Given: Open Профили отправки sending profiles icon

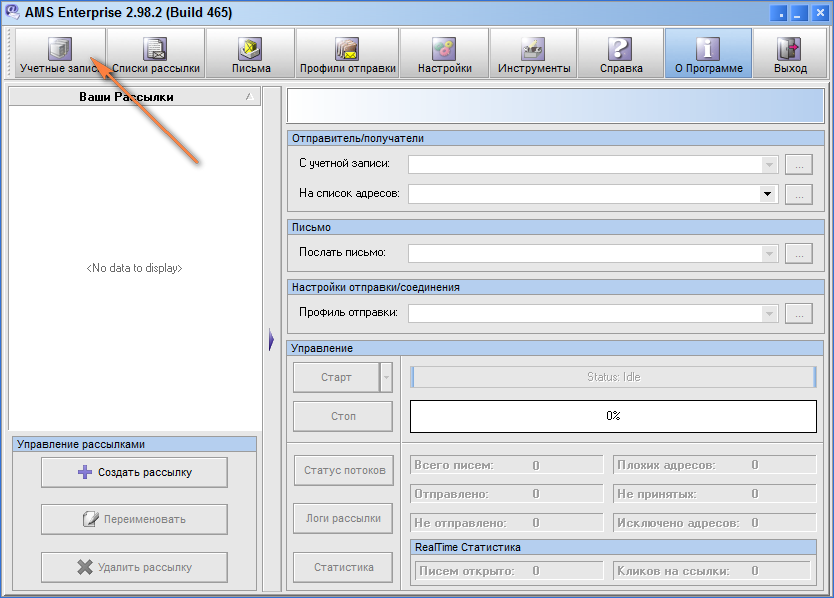Looking at the screenshot, I should pyautogui.click(x=347, y=53).
